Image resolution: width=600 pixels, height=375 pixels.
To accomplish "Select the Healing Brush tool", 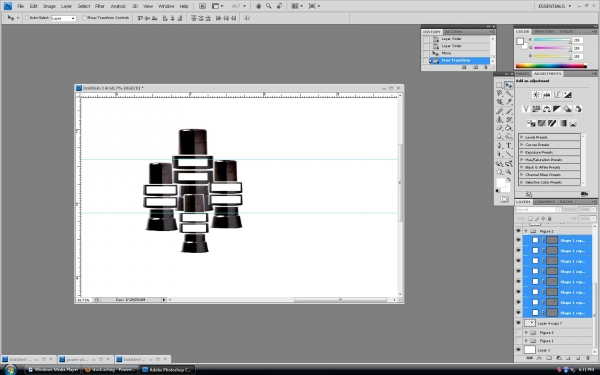I will pos(499,111).
